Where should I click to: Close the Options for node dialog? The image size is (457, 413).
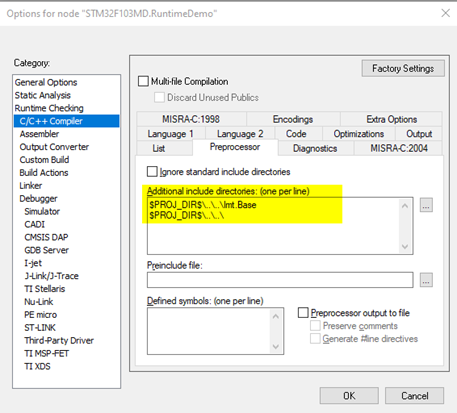tap(445, 13)
